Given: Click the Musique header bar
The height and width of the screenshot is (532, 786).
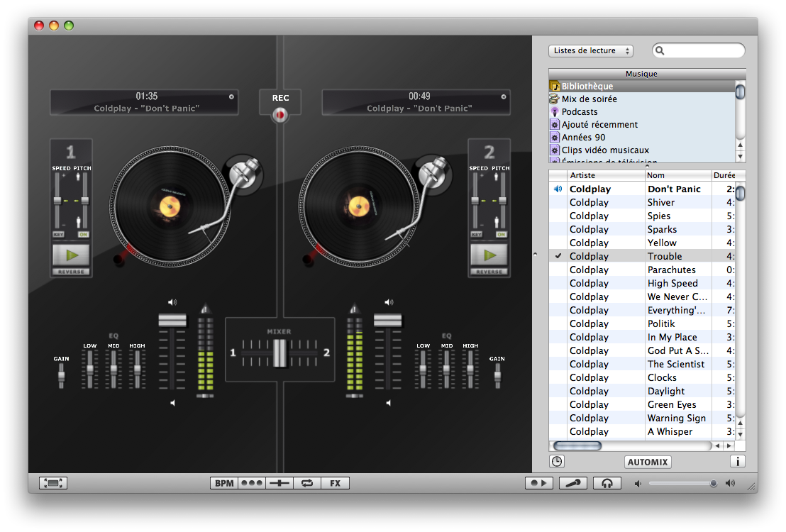Looking at the screenshot, I should [x=647, y=74].
